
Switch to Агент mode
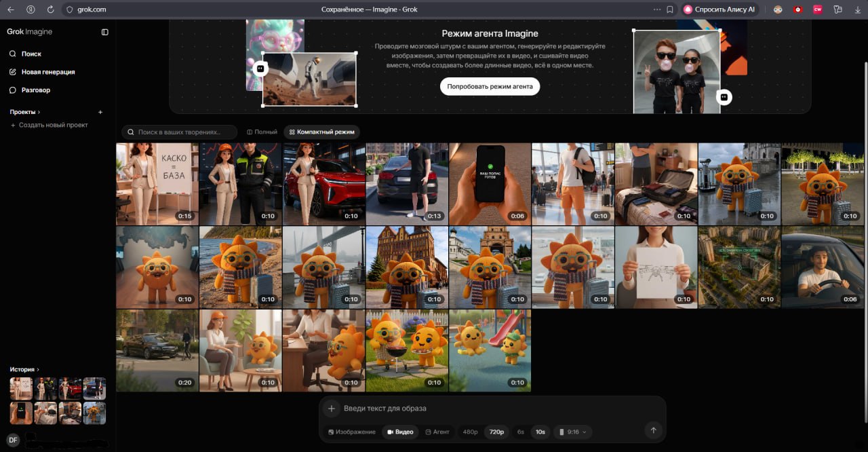pos(437,432)
